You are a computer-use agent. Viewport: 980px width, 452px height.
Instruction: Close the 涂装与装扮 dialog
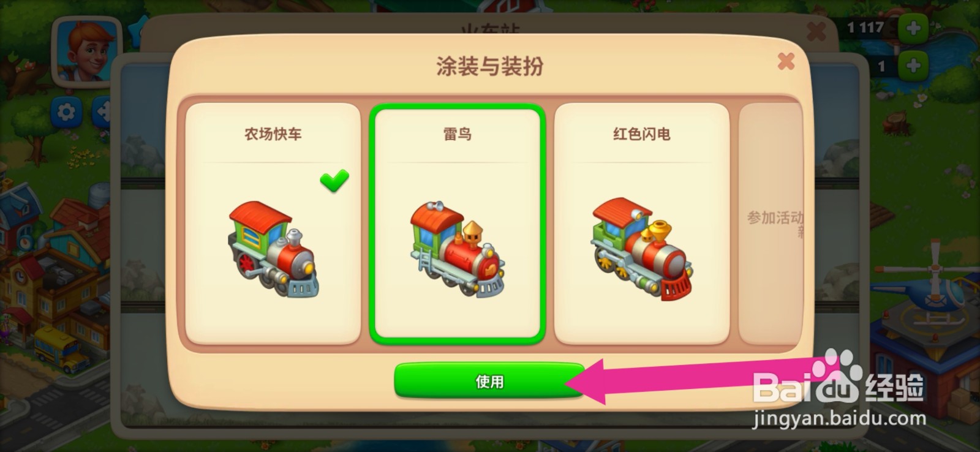tap(786, 61)
